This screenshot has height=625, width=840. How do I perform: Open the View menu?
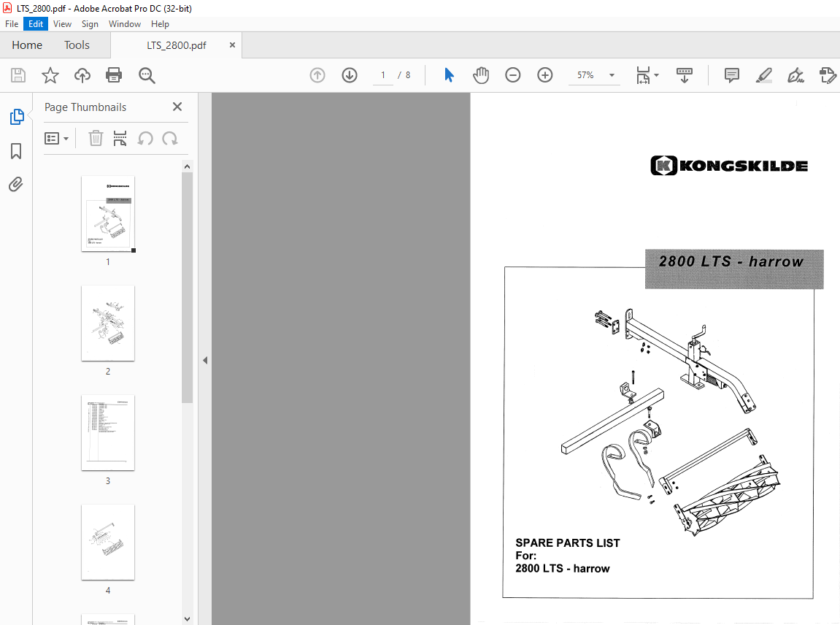(x=62, y=24)
